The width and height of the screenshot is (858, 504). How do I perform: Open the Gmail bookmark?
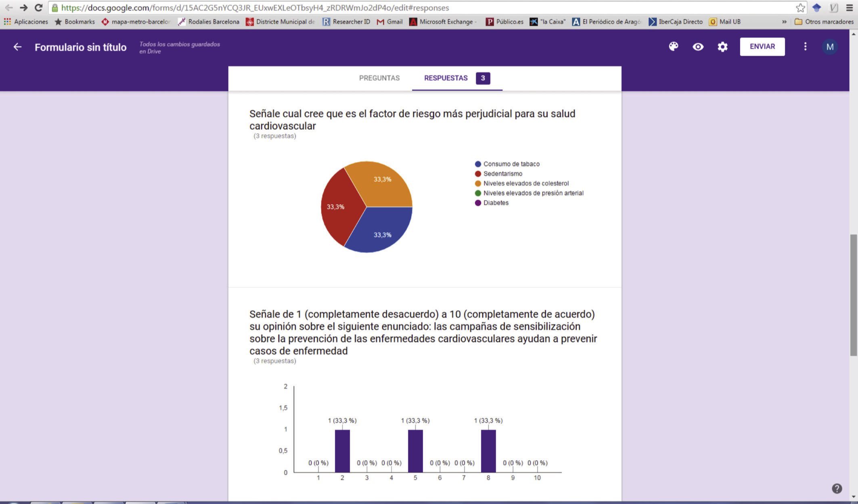click(390, 22)
